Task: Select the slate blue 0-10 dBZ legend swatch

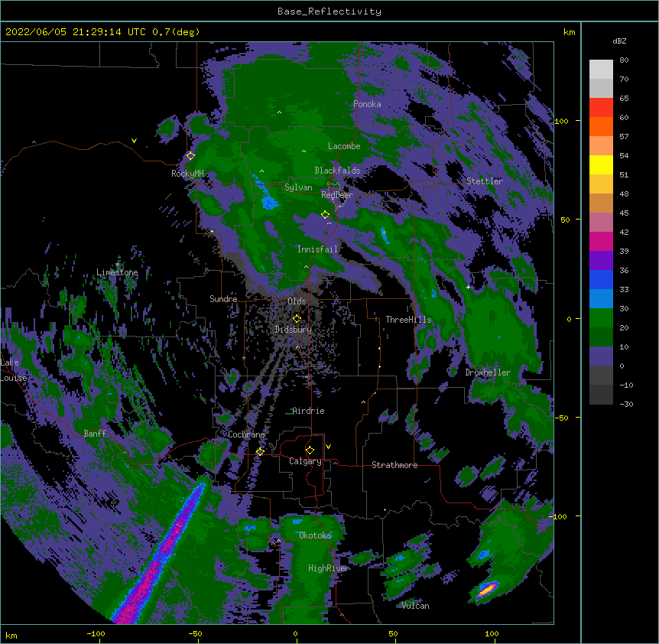Action: click(601, 356)
